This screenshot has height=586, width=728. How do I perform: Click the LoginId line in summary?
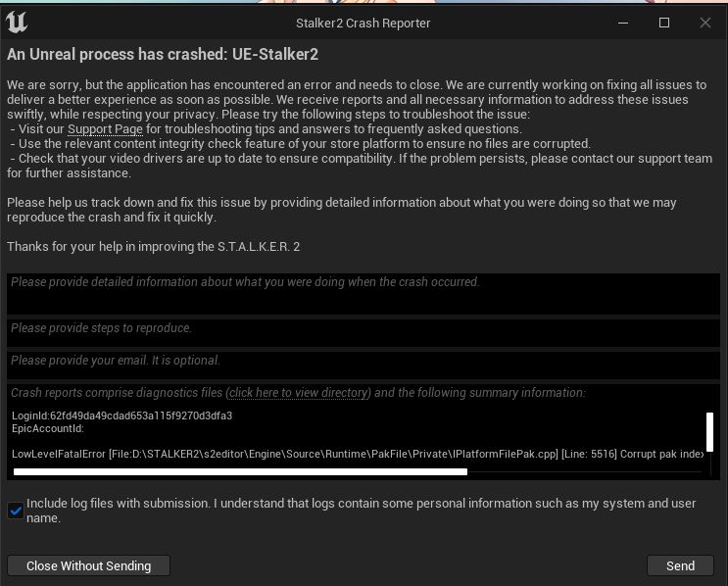click(x=121, y=415)
